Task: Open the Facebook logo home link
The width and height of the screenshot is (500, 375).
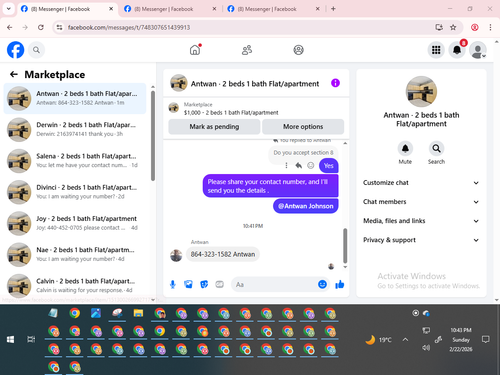Action: click(x=16, y=50)
